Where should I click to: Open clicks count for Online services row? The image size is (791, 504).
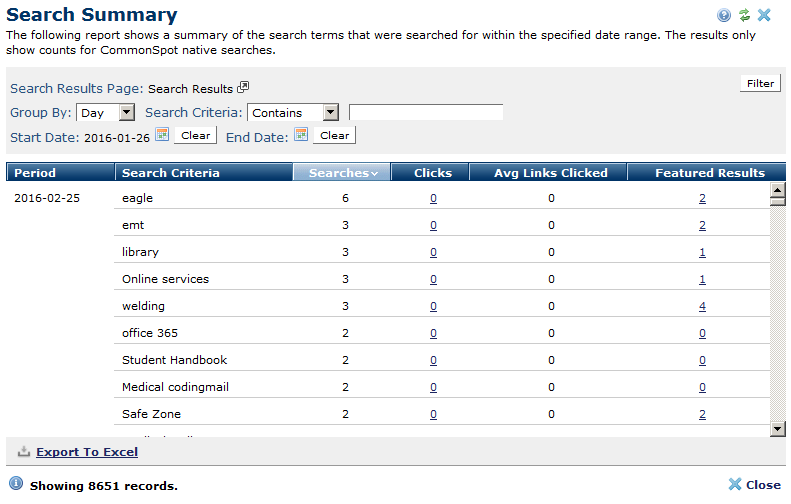(x=433, y=279)
